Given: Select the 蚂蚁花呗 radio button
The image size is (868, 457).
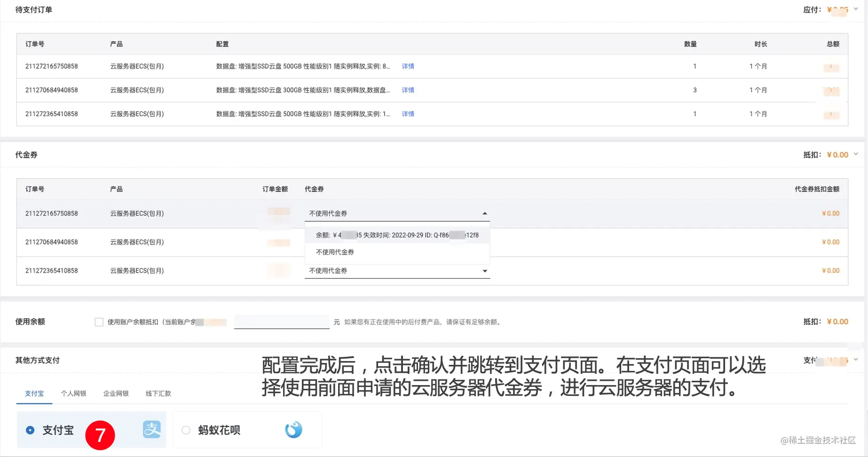Looking at the screenshot, I should coord(186,430).
